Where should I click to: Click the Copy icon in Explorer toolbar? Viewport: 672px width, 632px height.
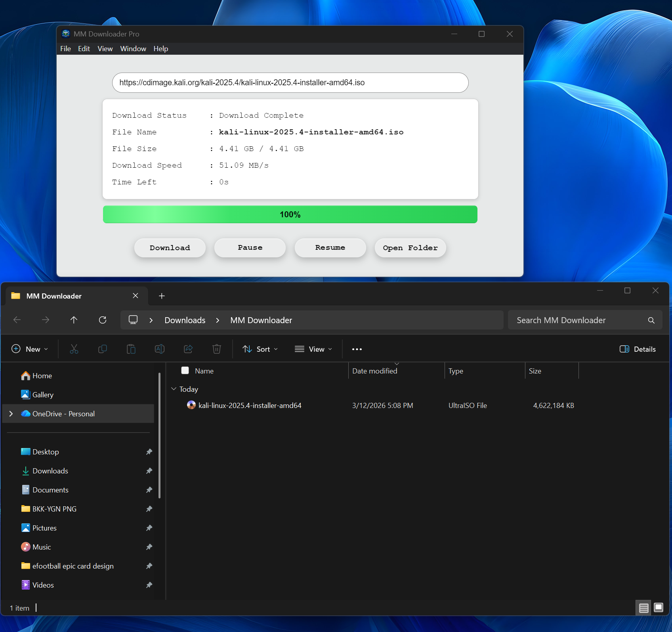pyautogui.click(x=103, y=349)
